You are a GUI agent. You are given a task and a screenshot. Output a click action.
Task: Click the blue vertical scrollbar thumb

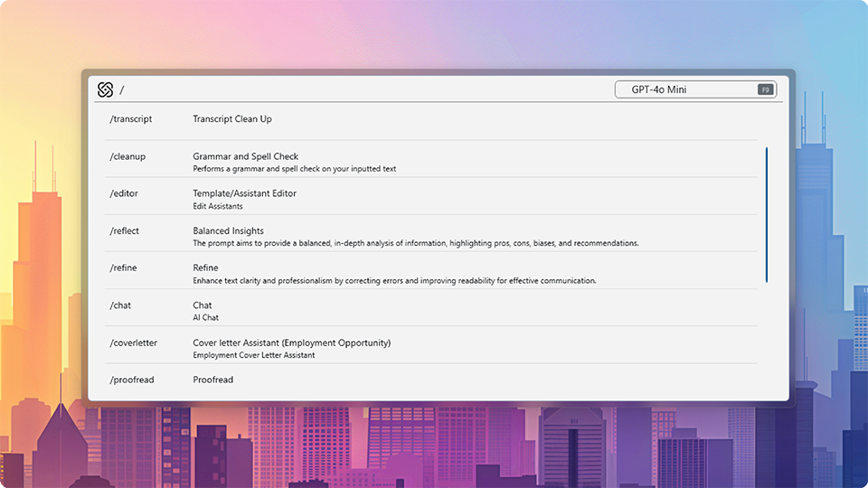click(x=767, y=215)
